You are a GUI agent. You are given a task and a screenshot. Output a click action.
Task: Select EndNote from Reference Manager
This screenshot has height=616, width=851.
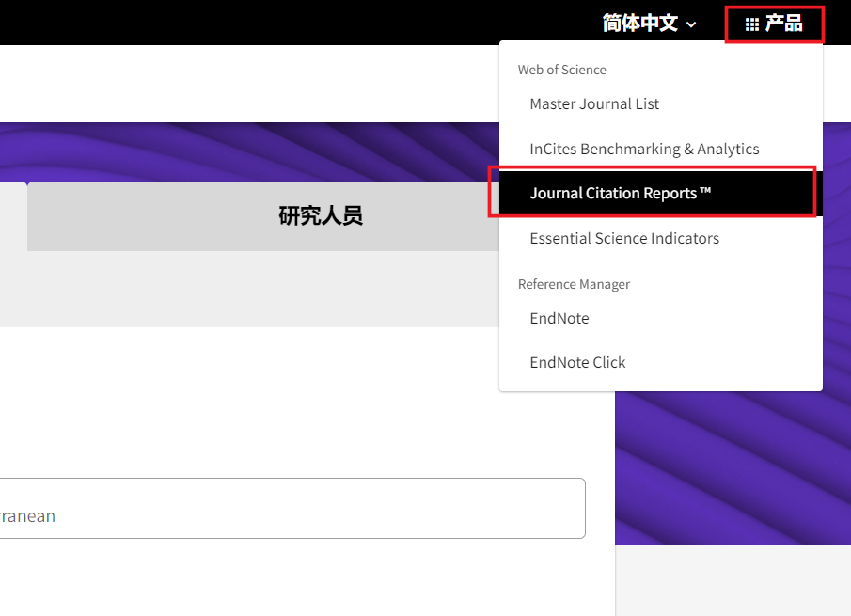pos(660,318)
